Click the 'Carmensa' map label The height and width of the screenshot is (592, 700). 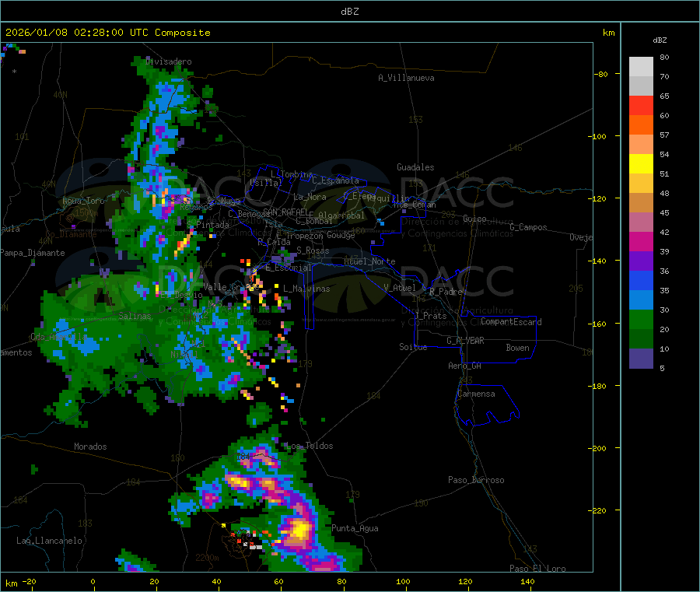point(476,394)
